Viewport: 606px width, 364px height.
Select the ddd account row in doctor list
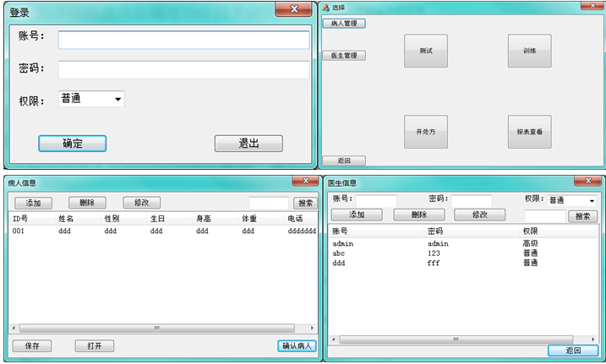tap(463, 263)
